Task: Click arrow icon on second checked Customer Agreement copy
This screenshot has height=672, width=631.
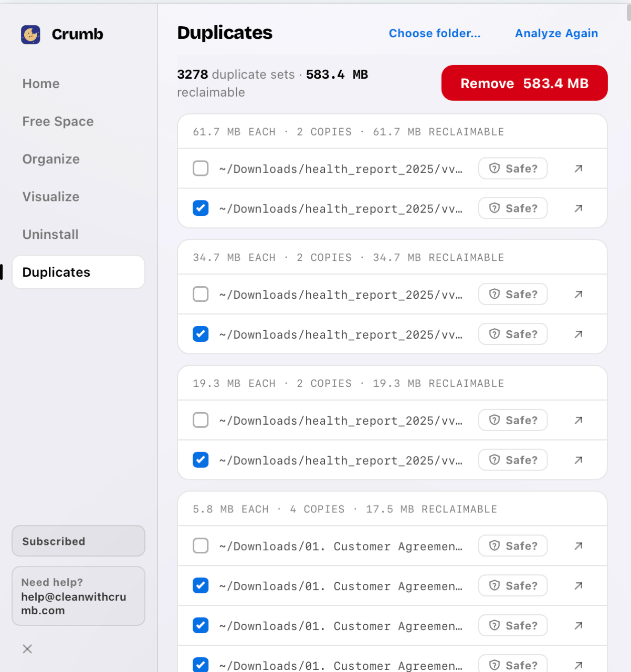Action: click(x=579, y=626)
